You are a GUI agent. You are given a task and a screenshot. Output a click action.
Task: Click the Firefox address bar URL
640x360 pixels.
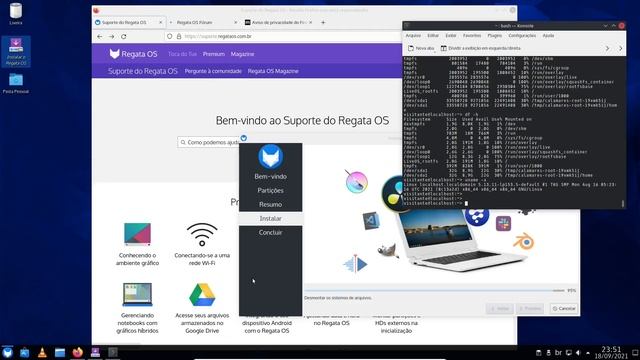pyautogui.click(x=218, y=36)
